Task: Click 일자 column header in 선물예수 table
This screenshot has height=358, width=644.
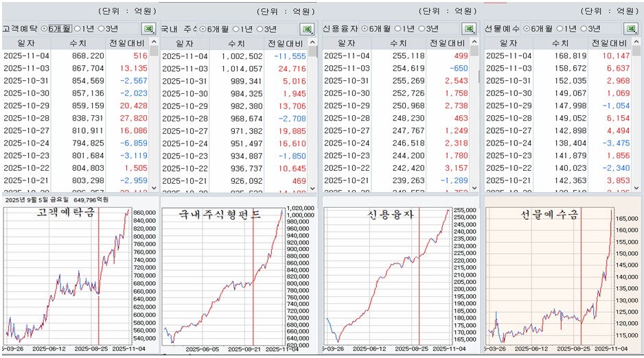Action: point(507,43)
